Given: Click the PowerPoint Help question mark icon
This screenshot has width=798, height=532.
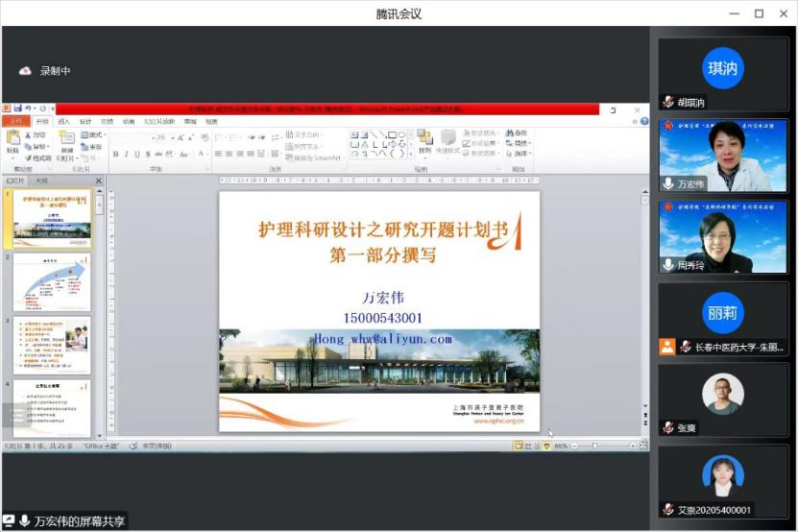Looking at the screenshot, I should point(639,122).
